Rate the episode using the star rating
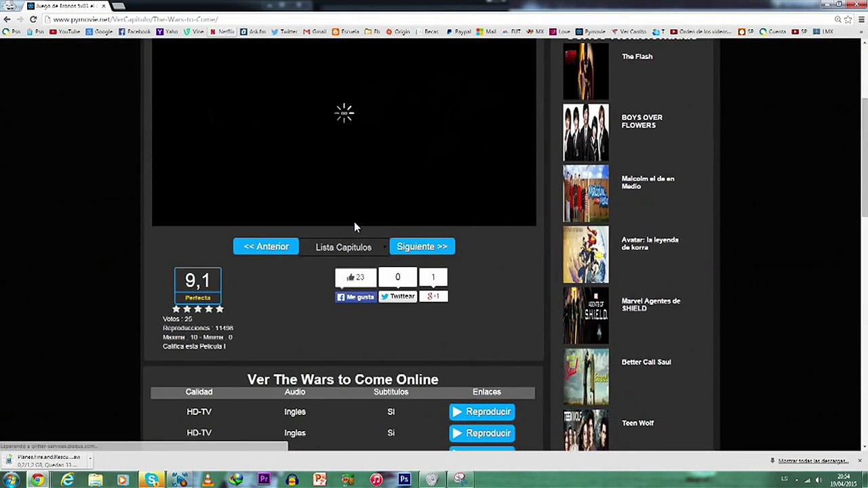 (197, 309)
